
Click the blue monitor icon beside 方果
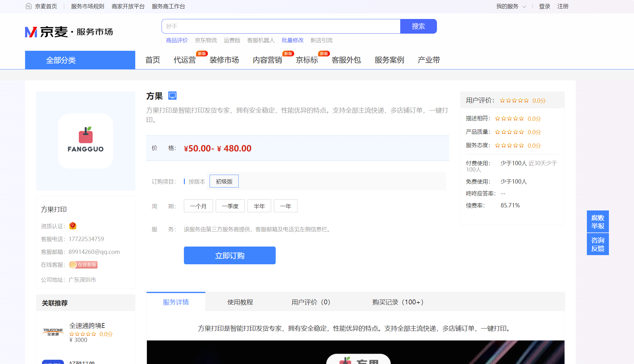[x=172, y=96]
